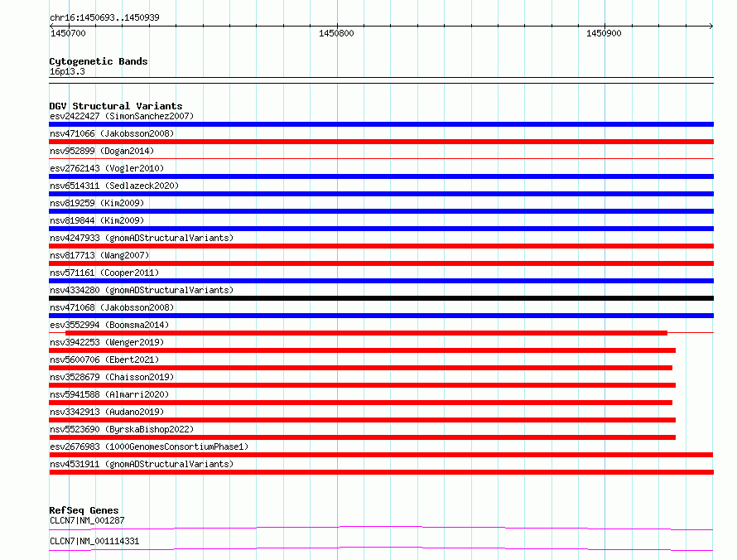Click the Cytogenetic Bands track heading

tap(99, 61)
